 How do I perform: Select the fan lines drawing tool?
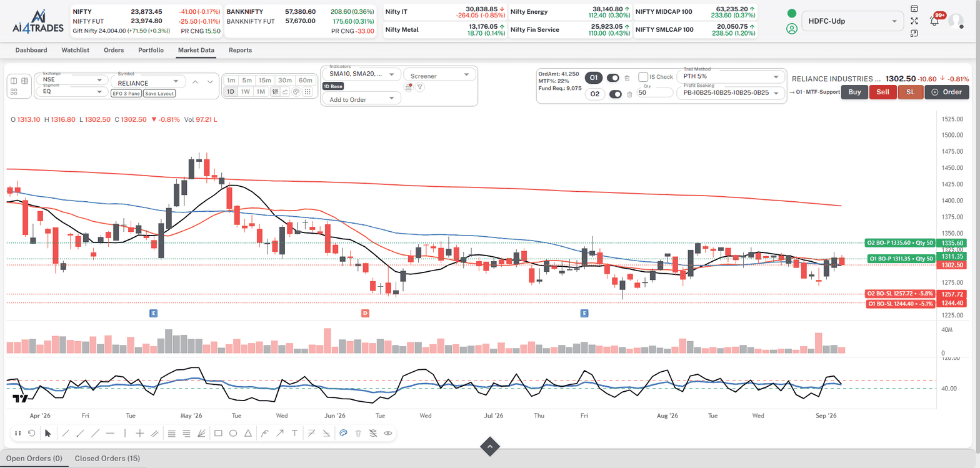tap(201, 433)
